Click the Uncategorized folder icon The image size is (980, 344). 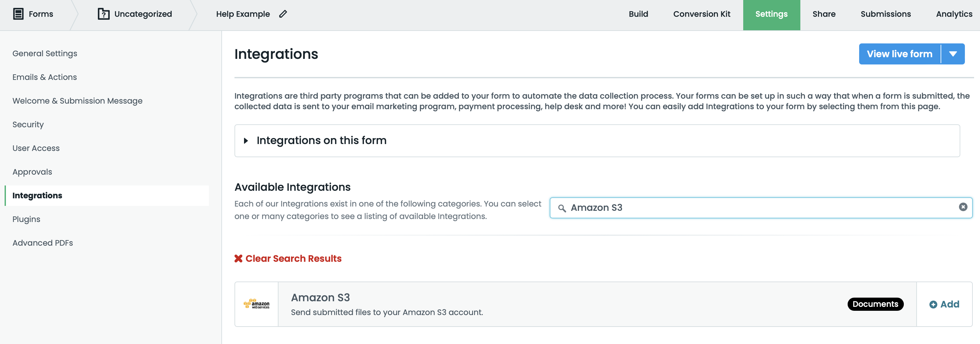coord(103,14)
